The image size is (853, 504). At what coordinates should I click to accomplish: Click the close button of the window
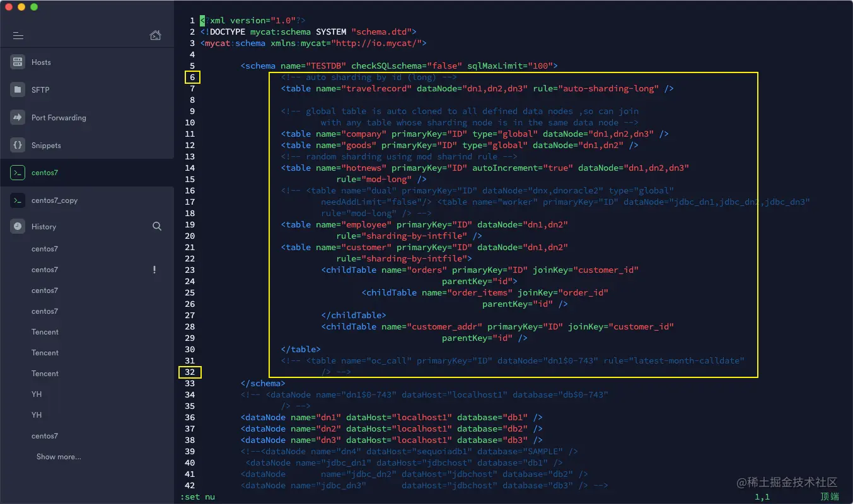9,7
